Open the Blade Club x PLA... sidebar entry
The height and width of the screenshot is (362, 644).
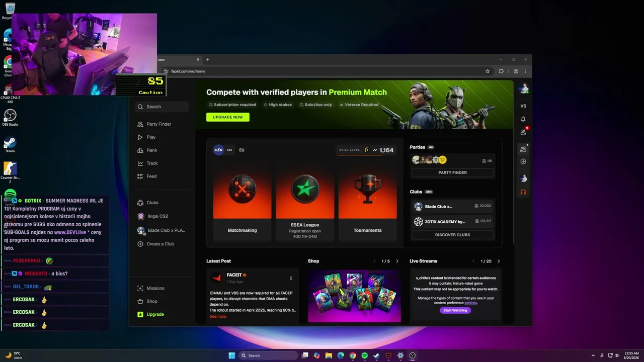coord(161,230)
